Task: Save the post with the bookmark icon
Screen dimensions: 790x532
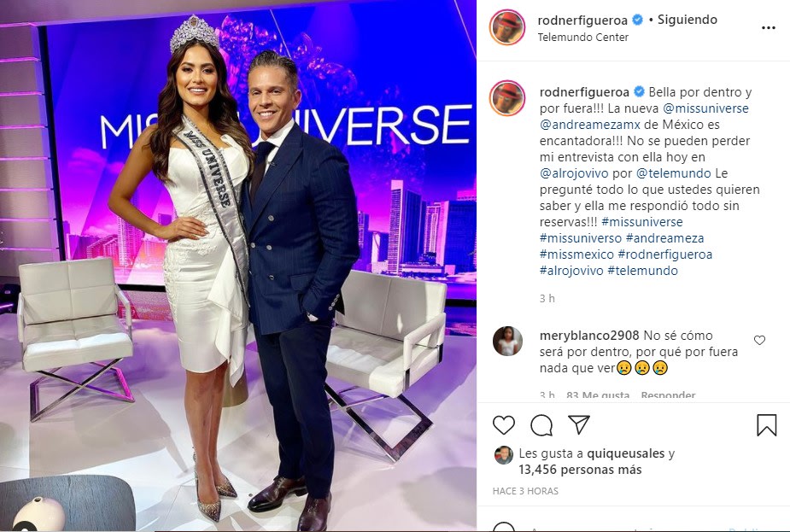Action: 766,425
